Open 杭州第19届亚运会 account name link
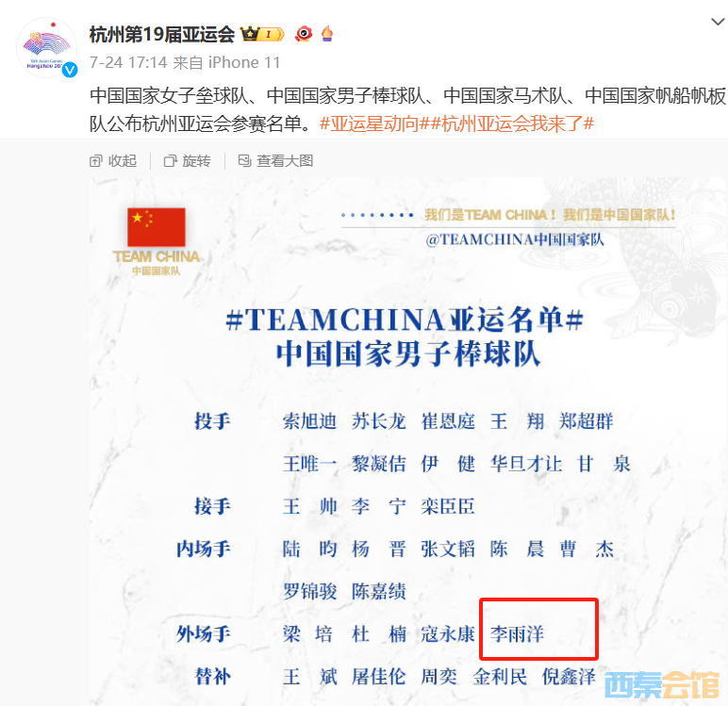Screen dimensions: 728x706 click(x=162, y=34)
